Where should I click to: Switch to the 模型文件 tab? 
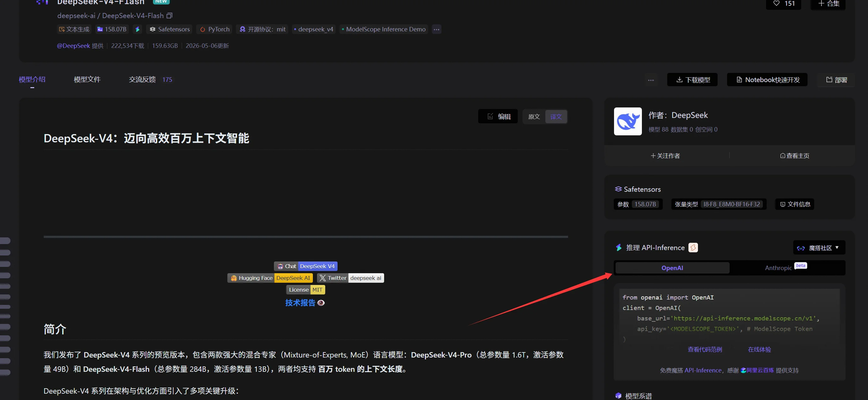(87, 80)
